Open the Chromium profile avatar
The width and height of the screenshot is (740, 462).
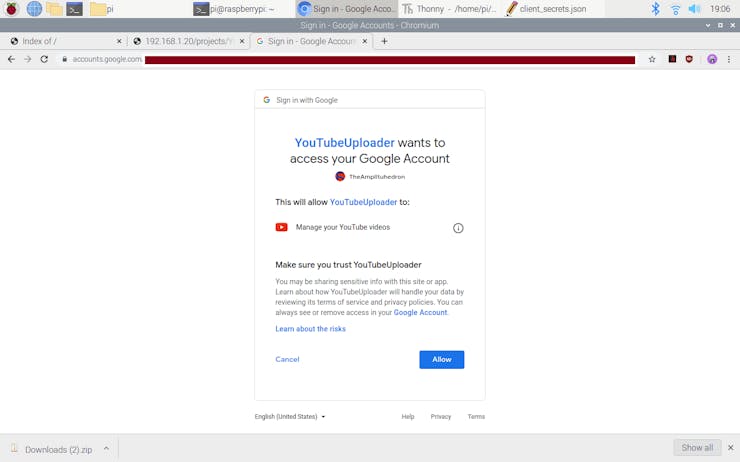click(x=712, y=59)
